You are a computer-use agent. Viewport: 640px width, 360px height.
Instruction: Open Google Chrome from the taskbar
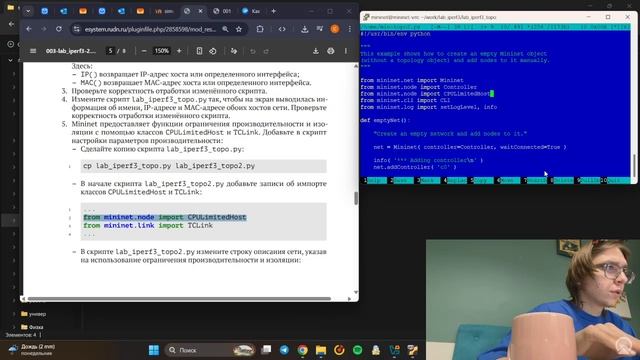[302, 350]
